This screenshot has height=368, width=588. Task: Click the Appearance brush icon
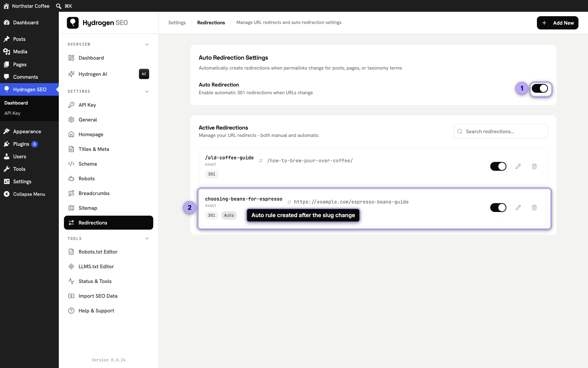click(x=7, y=131)
